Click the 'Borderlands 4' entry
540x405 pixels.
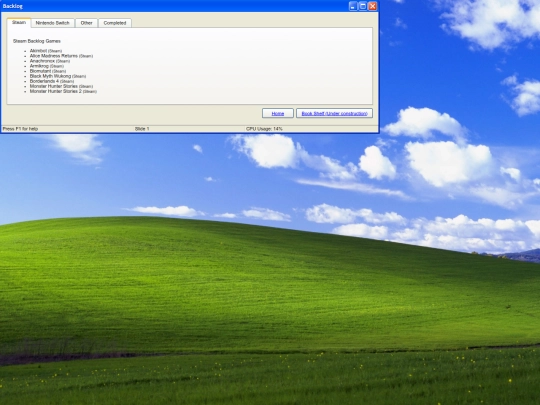(52, 81)
